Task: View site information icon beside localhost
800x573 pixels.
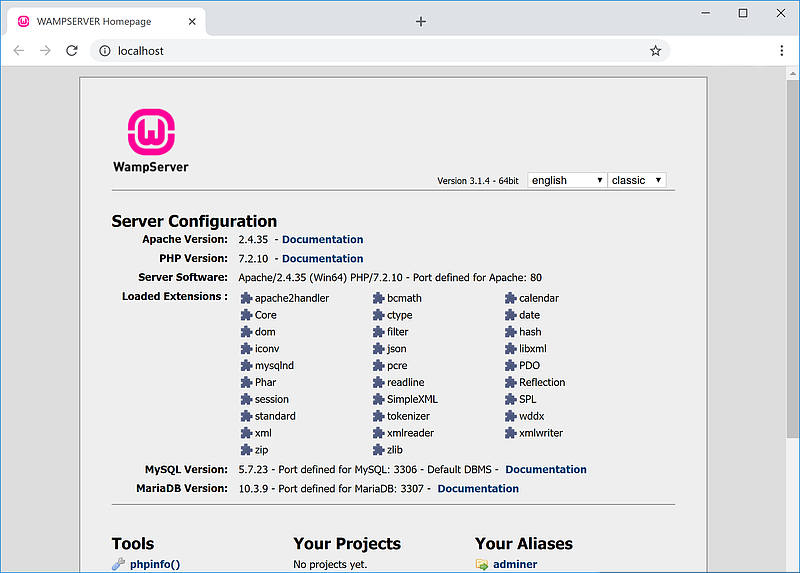Action: click(105, 51)
